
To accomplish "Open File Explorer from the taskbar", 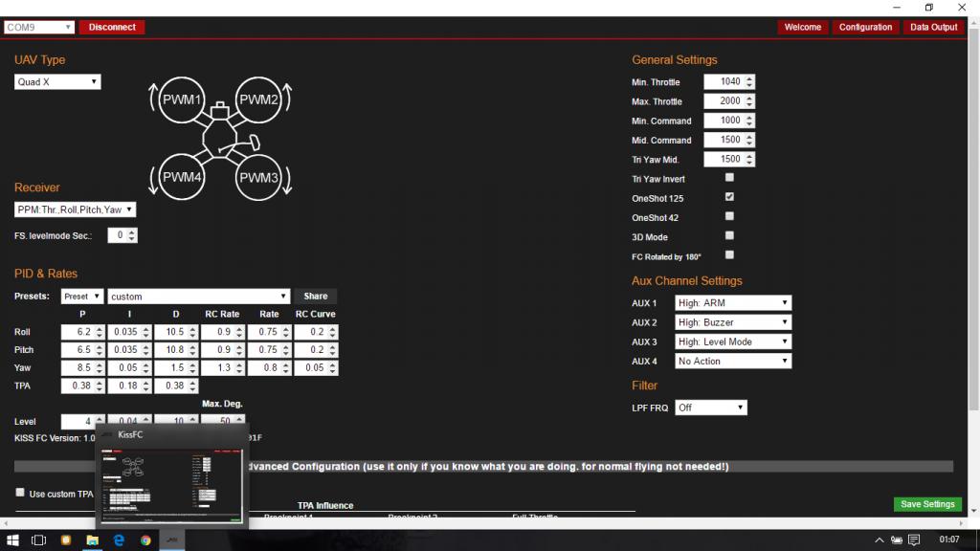I will [x=92, y=540].
